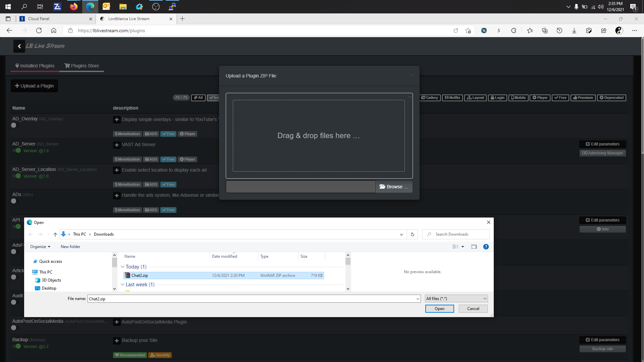Open the path breadcrumb arrow after This PC

click(x=90, y=234)
